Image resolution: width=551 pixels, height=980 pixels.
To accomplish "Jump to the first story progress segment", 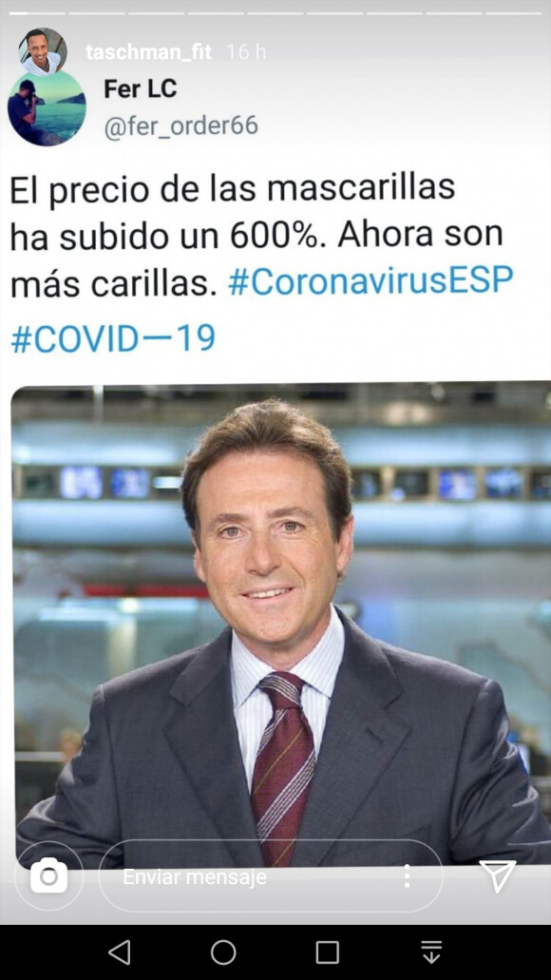I will coord(37,13).
